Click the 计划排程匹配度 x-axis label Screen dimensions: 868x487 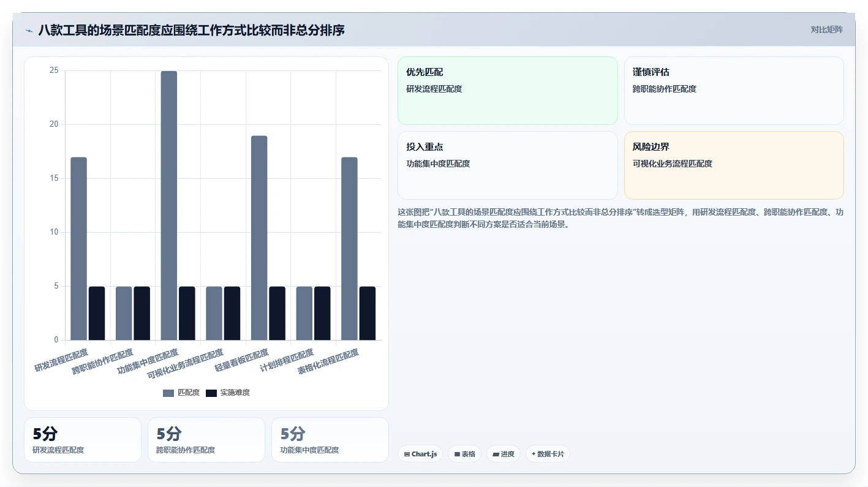click(287, 360)
